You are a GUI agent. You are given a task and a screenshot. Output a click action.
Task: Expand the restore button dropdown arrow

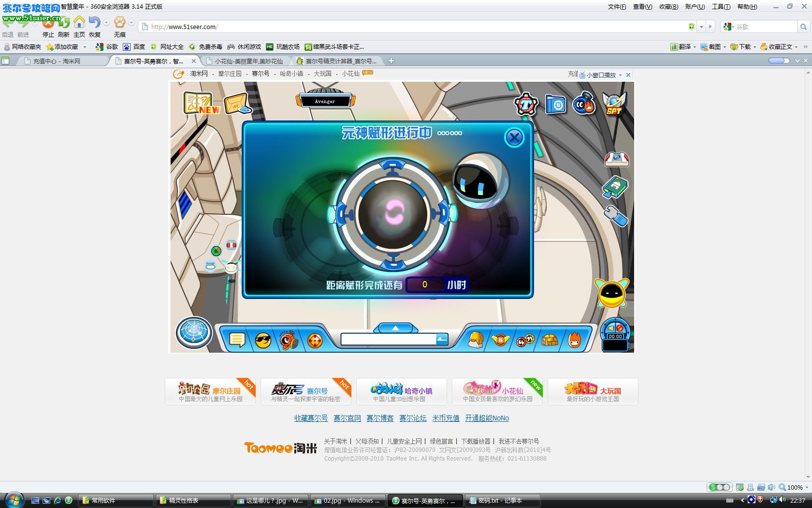pos(106,22)
